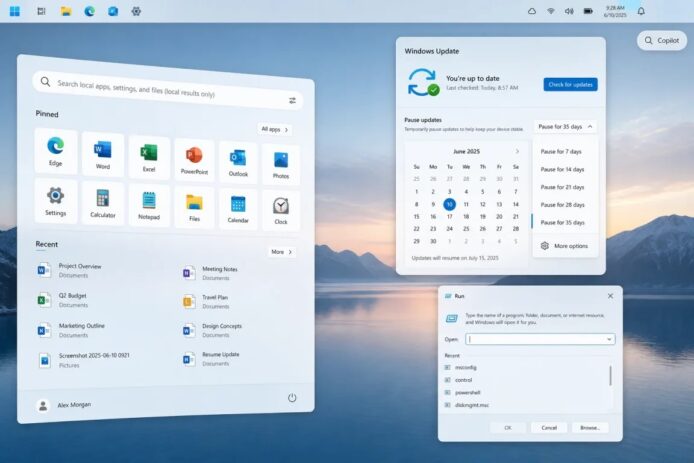Open the Alex Morgan user profile
This screenshot has height=463, width=694.
pos(63,405)
